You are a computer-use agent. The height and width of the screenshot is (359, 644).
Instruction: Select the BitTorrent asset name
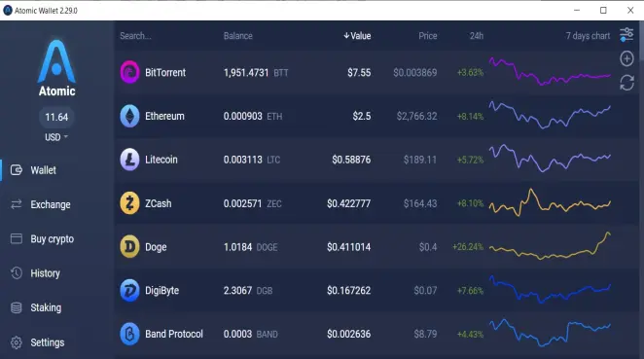click(165, 73)
